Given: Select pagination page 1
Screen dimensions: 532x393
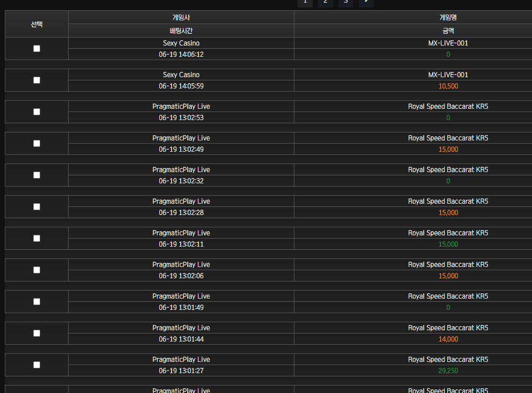Looking at the screenshot, I should coord(305,2).
